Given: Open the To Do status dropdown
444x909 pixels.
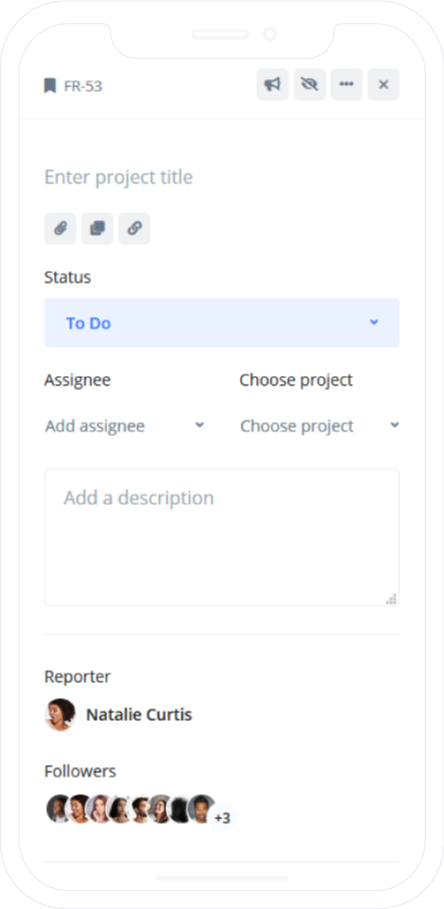Looking at the screenshot, I should point(222,323).
